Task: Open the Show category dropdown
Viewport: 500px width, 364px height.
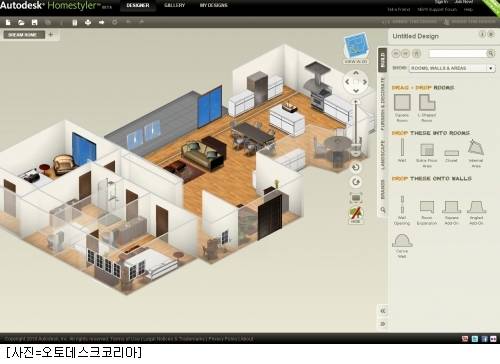Action: coord(452,68)
